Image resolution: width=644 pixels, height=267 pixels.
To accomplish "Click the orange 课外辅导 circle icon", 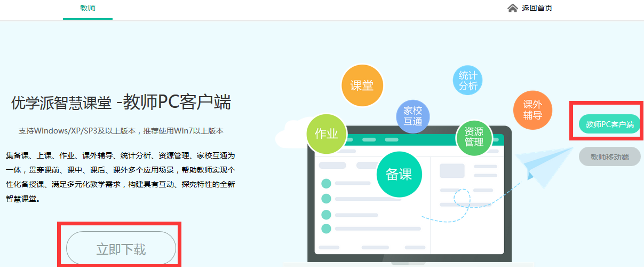I will [532, 109].
